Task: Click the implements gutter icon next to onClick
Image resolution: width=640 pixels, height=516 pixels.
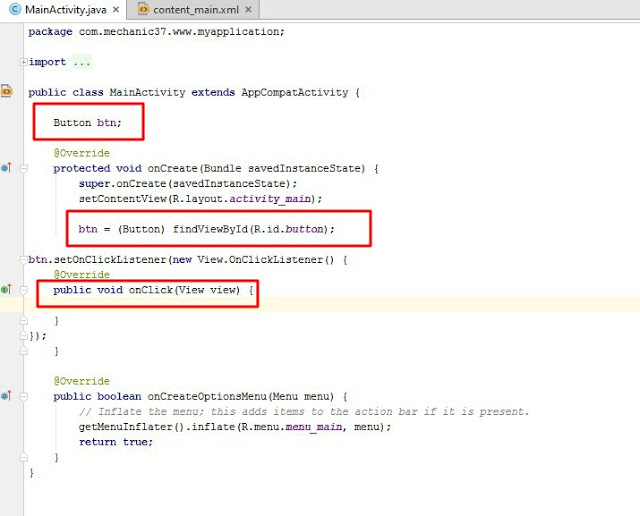Action: (6, 289)
